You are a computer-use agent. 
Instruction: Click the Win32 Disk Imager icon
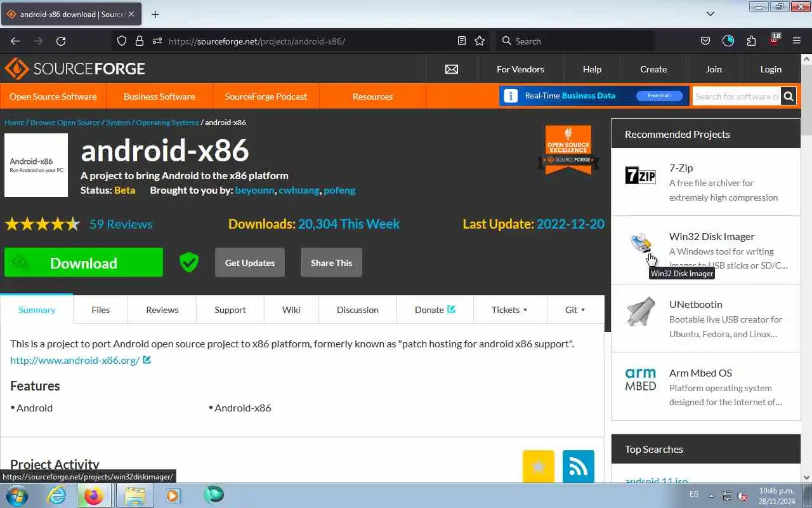641,243
